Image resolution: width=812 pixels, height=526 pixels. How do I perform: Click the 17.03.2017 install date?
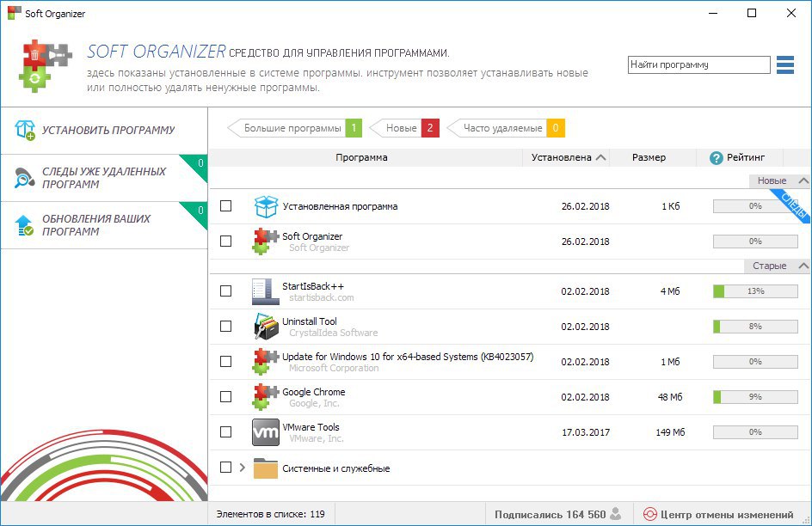pos(586,431)
